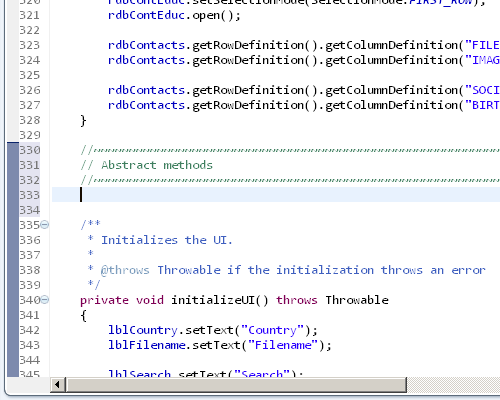Click the closing brace on line 328
The height and width of the screenshot is (400, 500).
pos(83,120)
